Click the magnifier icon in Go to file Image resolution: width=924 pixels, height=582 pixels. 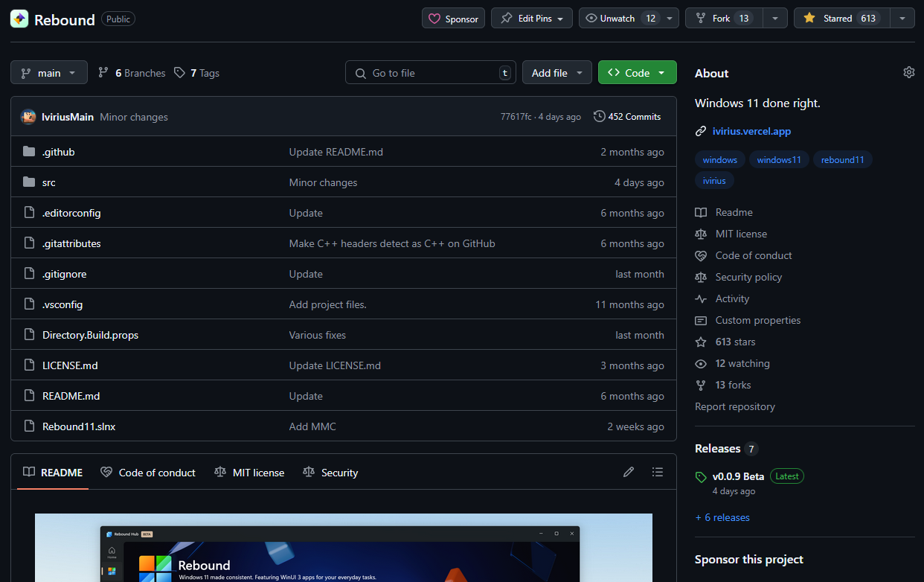coord(361,73)
